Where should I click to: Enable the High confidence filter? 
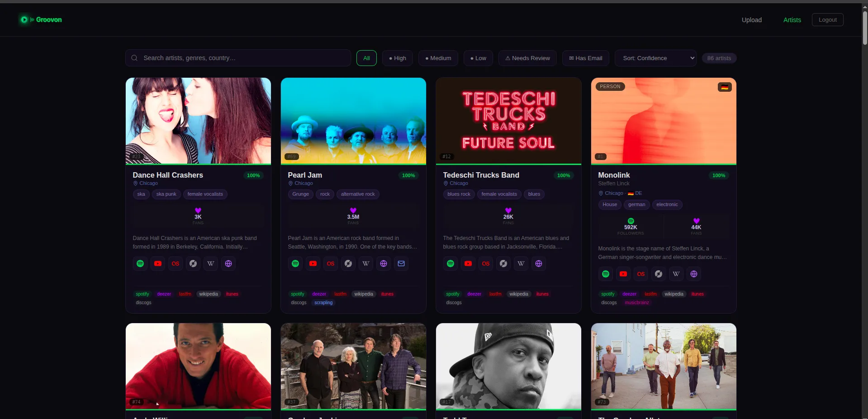(398, 58)
